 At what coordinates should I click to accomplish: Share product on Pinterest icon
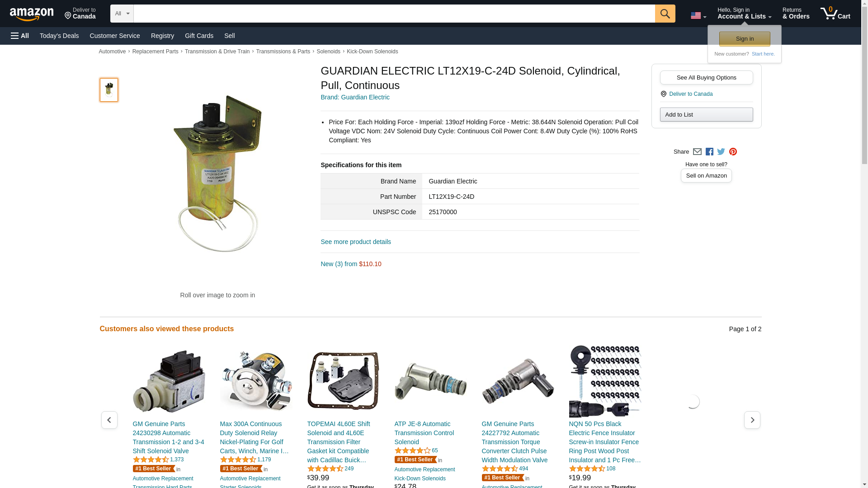[x=732, y=152]
